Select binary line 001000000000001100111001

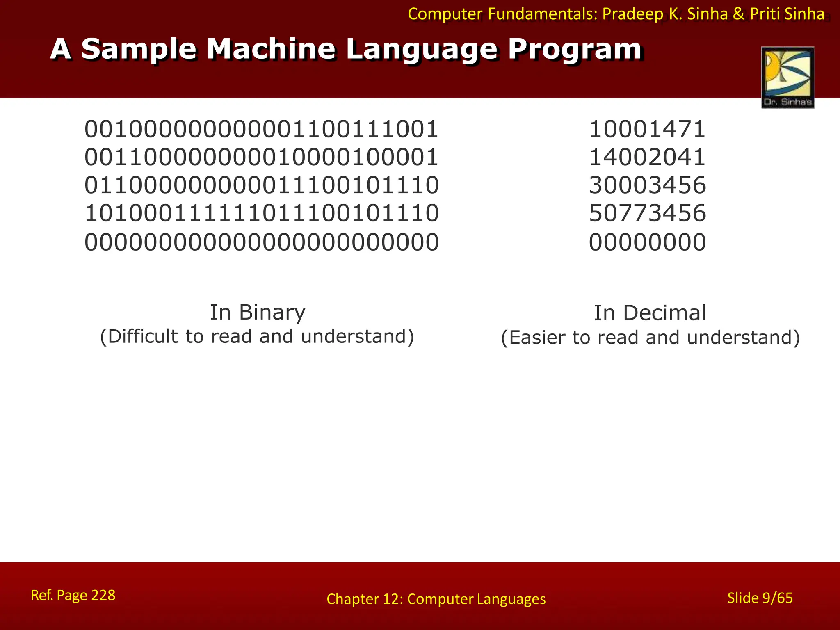[x=262, y=129]
